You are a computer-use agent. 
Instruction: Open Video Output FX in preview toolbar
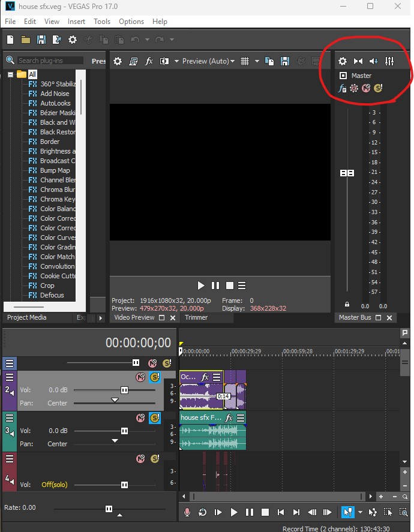[x=149, y=61]
